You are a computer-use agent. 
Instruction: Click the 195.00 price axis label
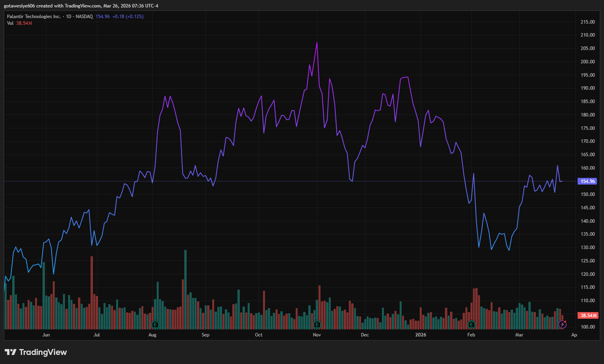[x=588, y=75]
